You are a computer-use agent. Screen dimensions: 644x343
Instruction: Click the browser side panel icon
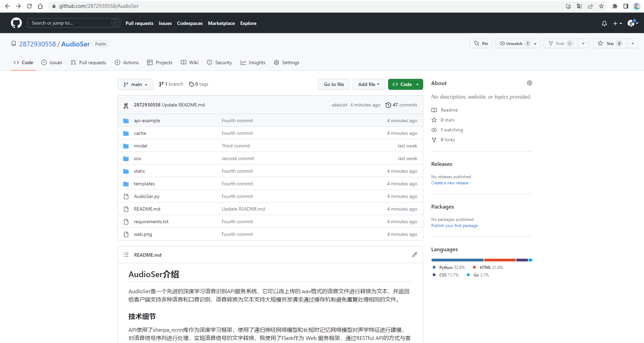click(x=626, y=6)
